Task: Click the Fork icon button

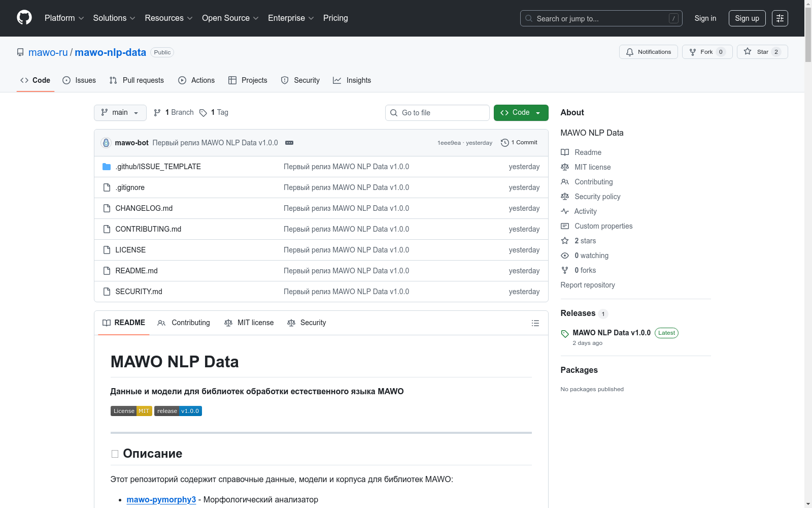Action: coord(693,52)
